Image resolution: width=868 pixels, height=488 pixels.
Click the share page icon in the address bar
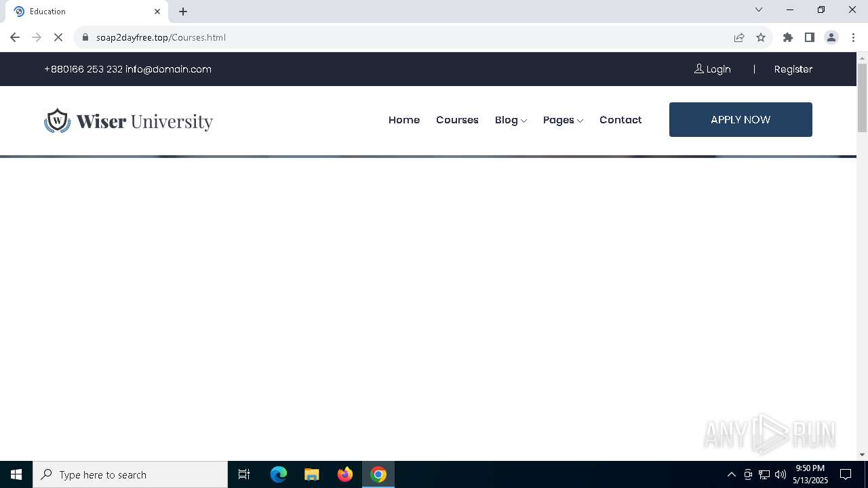pos(739,37)
